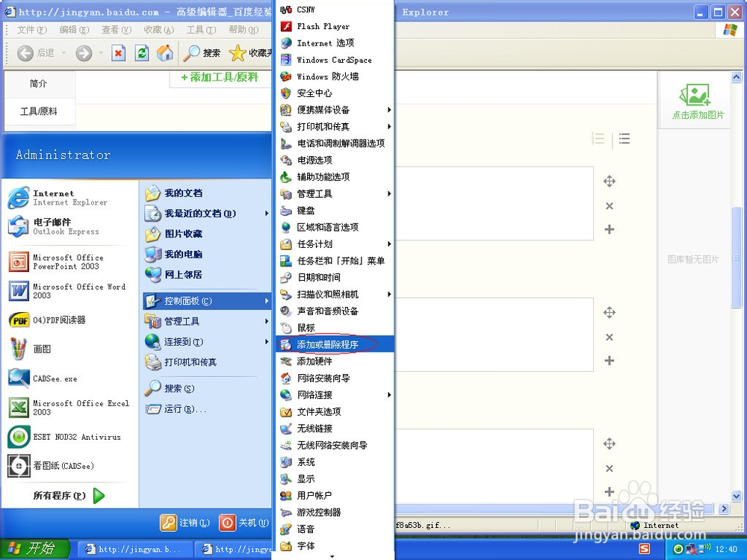Click 注销 log off button
This screenshot has height=560, width=747.
coord(185,523)
